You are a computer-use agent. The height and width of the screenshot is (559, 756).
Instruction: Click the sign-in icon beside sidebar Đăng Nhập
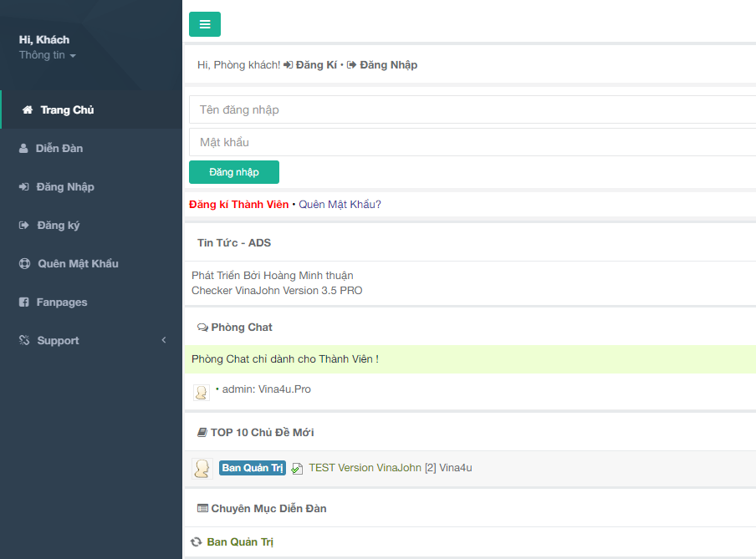pyautogui.click(x=23, y=187)
